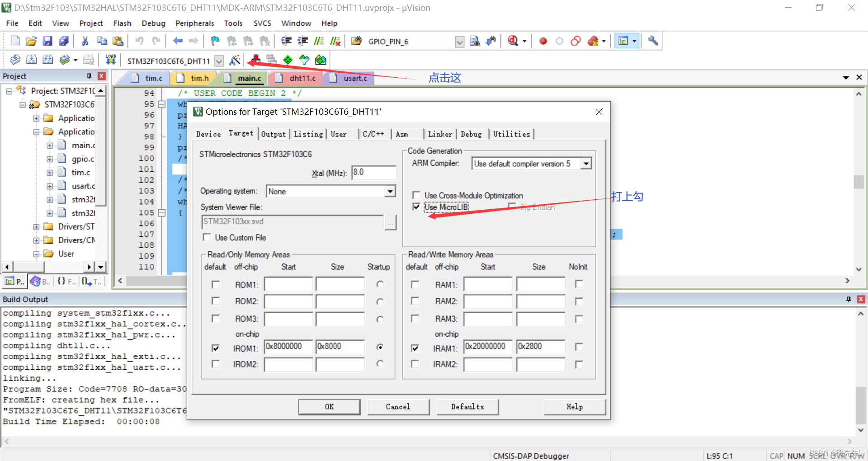The height and width of the screenshot is (461, 868).
Task: Click the Comment selection icon
Action: [x=319, y=41]
